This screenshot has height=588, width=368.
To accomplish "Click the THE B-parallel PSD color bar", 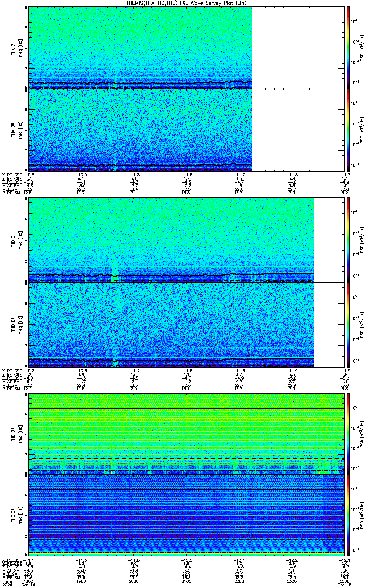I will (348, 515).
